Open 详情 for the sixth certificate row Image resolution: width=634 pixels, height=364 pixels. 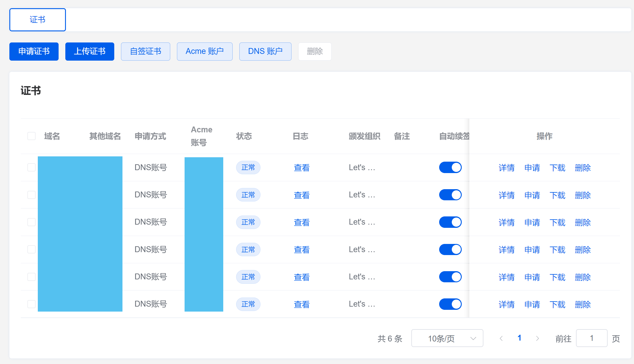tap(507, 304)
